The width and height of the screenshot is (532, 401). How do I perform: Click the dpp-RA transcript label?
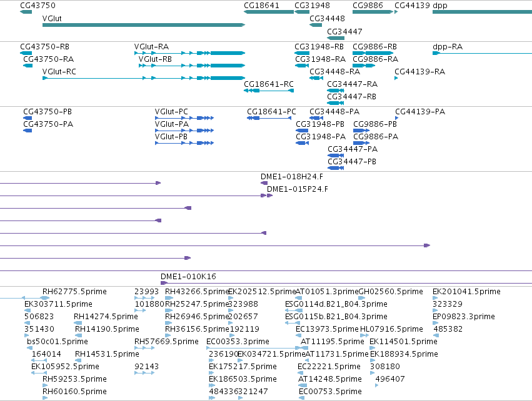click(x=448, y=46)
